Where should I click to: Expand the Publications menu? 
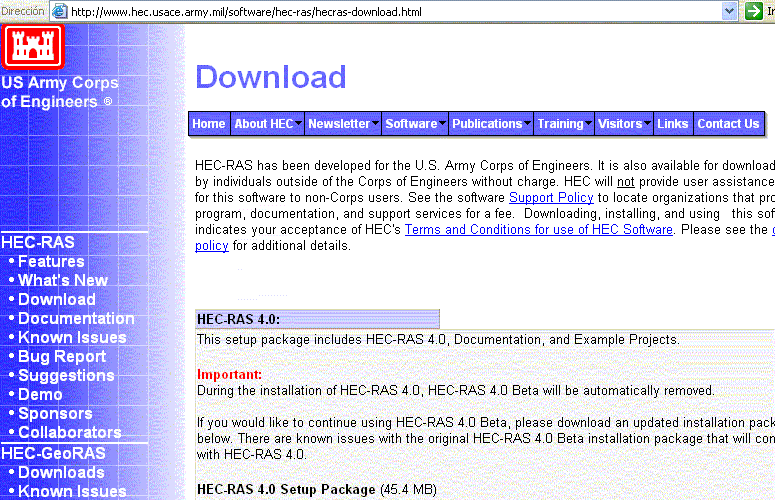click(x=491, y=124)
